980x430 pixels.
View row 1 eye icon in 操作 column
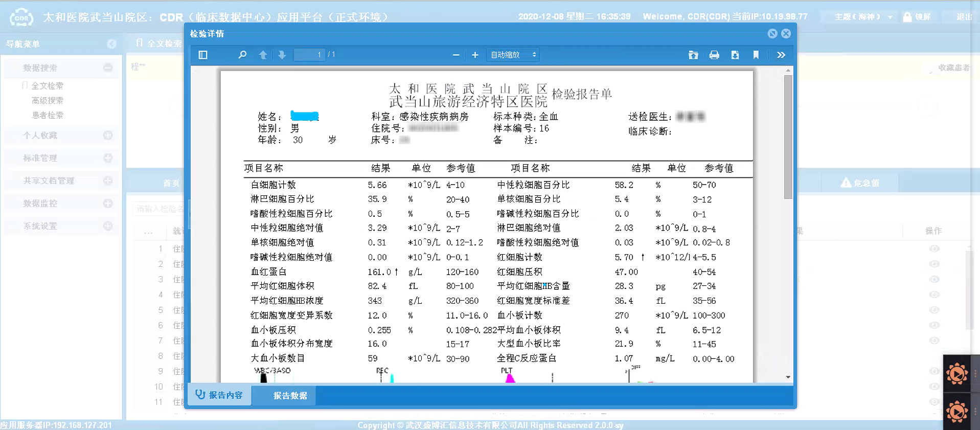pos(934,248)
